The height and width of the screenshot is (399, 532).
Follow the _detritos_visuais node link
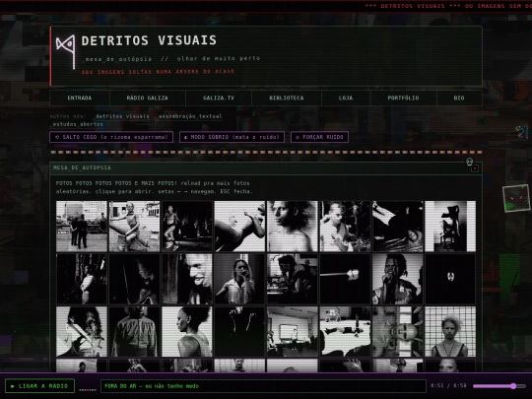(x=121, y=116)
